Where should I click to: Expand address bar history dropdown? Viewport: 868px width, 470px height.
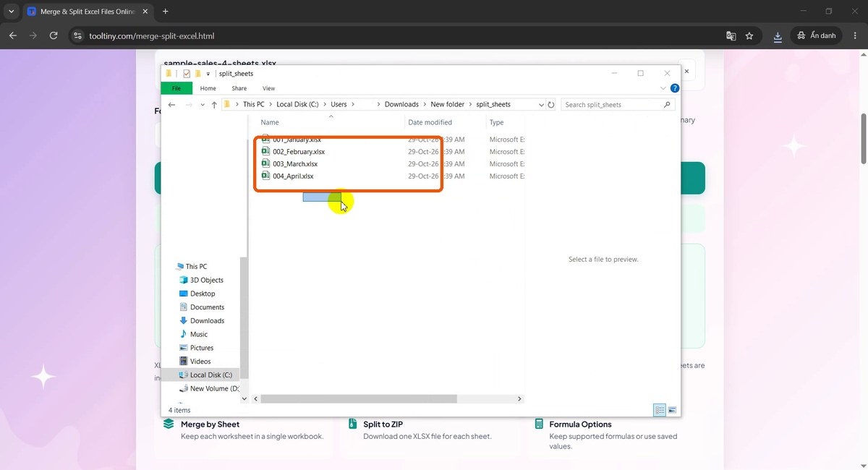542,105
